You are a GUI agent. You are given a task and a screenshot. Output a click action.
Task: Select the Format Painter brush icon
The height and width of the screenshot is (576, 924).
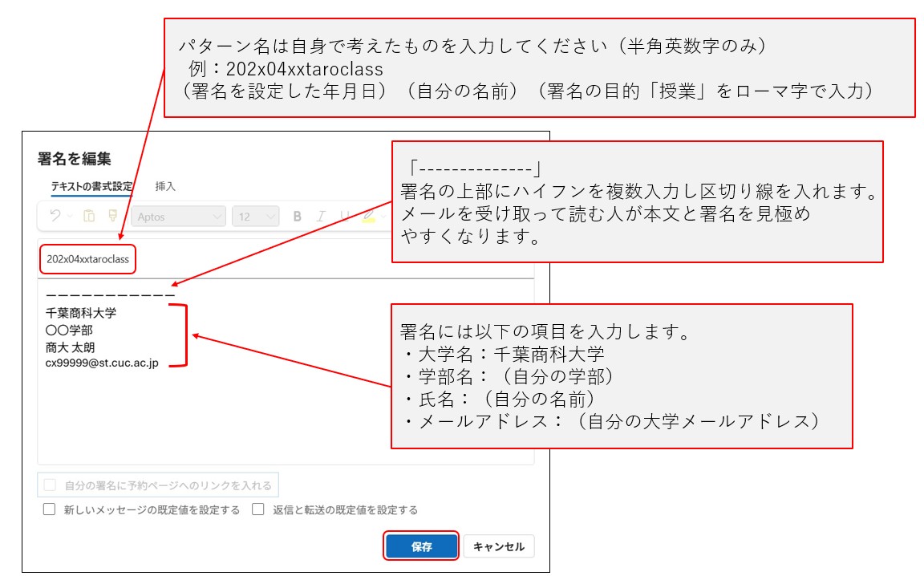point(113,217)
